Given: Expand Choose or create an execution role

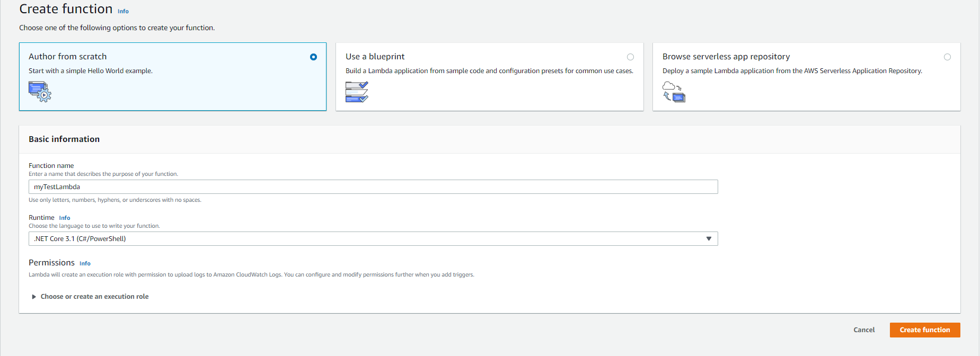Looking at the screenshot, I should [90, 297].
